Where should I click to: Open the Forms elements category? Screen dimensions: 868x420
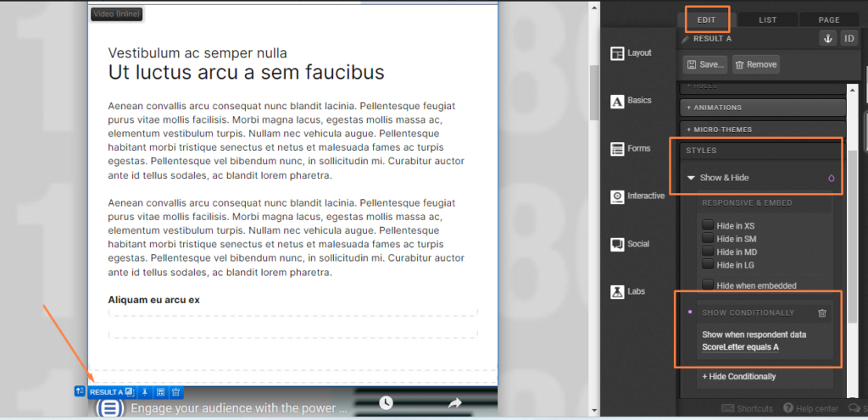632,149
